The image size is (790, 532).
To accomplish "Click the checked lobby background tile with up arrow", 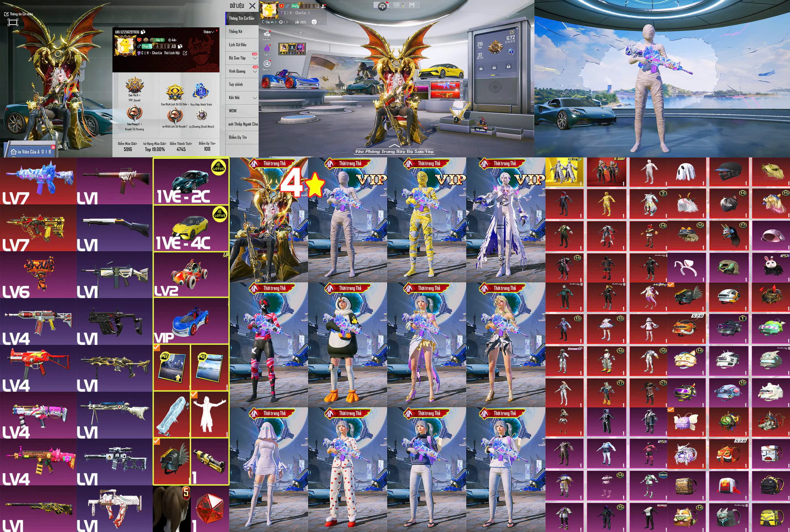I will (172, 367).
